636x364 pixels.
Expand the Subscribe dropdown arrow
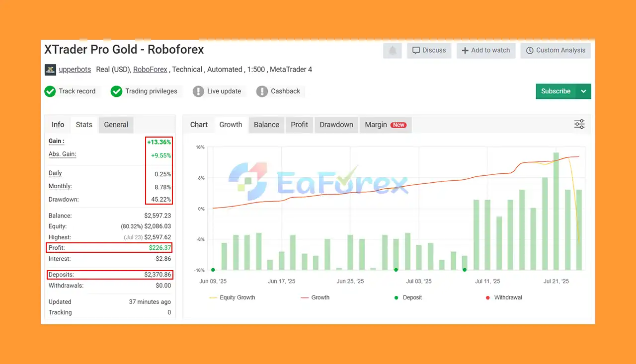(x=584, y=91)
